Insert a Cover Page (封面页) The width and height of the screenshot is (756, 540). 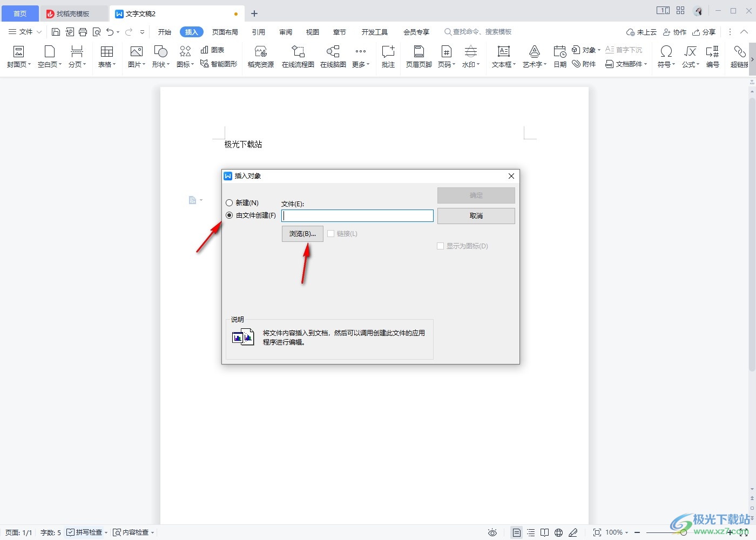pyautogui.click(x=19, y=57)
